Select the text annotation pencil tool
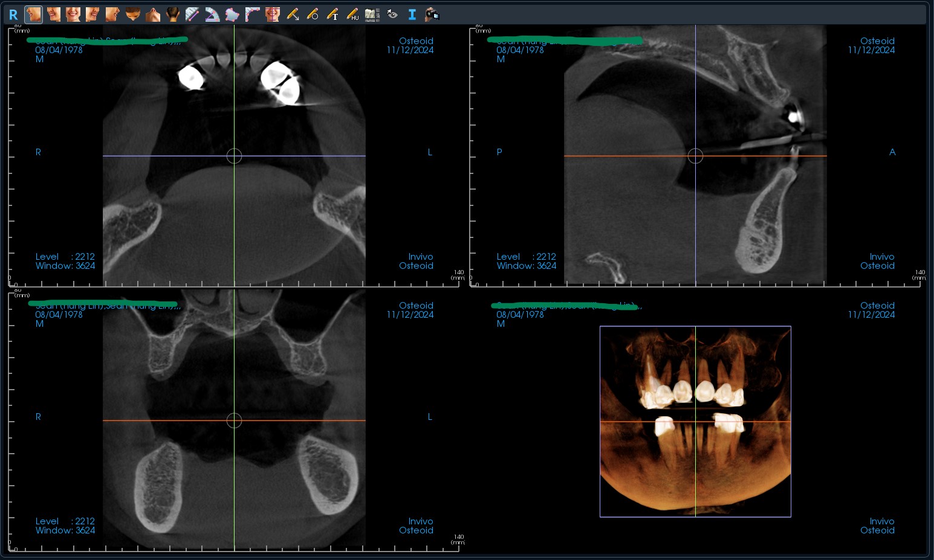This screenshot has width=934, height=560. point(332,14)
